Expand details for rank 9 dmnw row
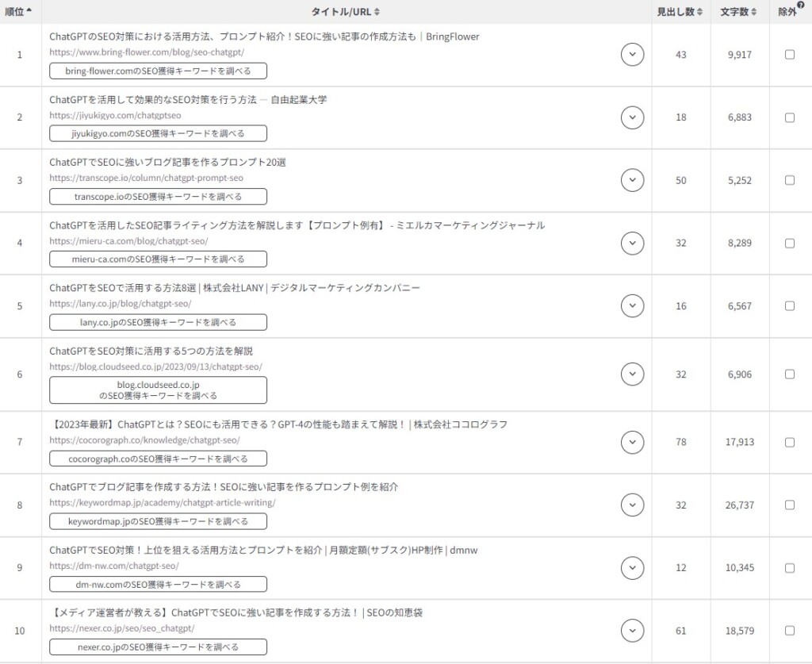The image size is (812, 664). coord(632,568)
